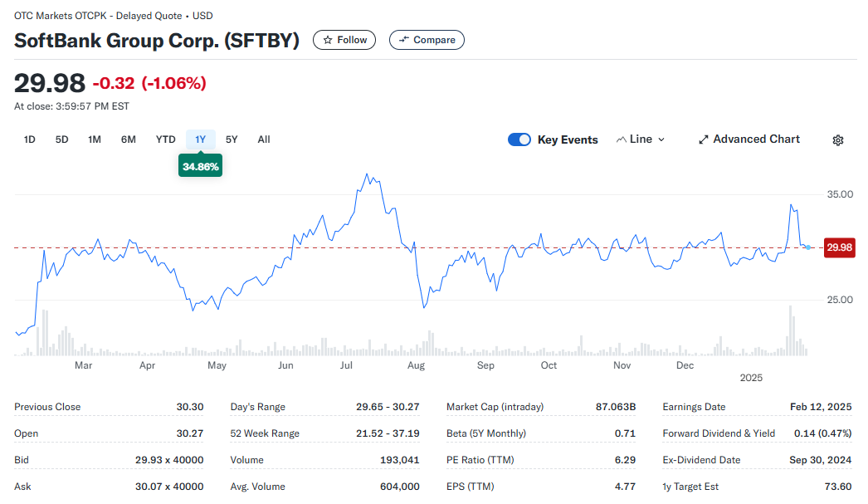Click the 35.00 axis label
Viewport: 868px width, 504px height.
[840, 194]
